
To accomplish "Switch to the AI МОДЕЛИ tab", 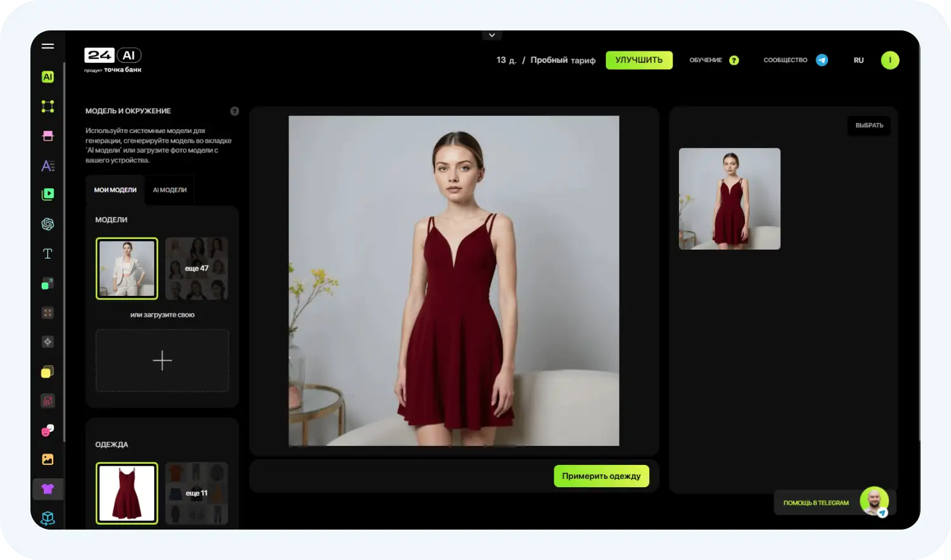I will tap(169, 190).
